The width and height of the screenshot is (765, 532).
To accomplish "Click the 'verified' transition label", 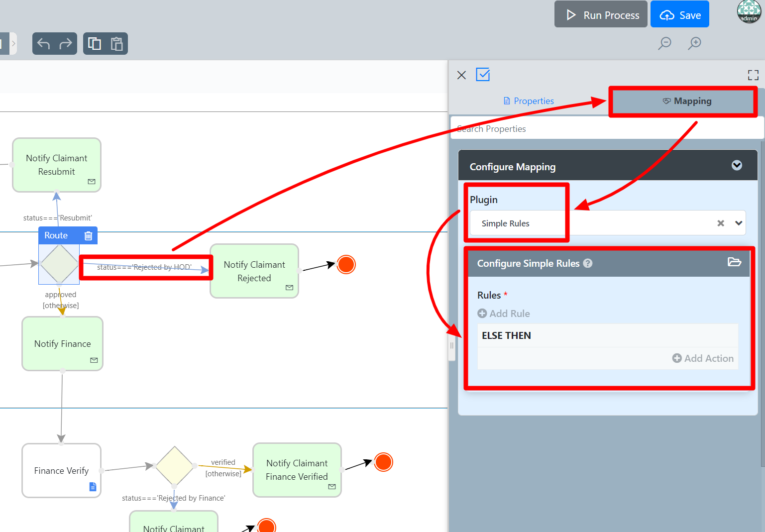I will coord(223,462).
